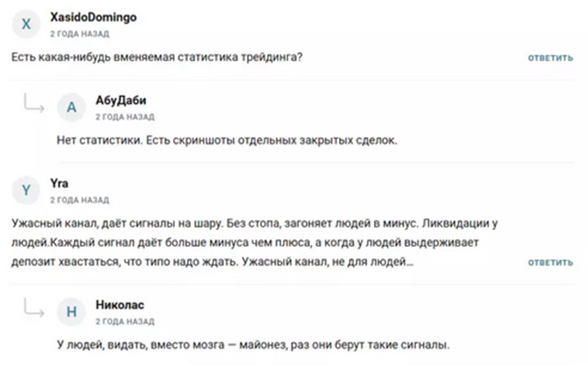Click АбуДаби's A avatar icon
Screen dimensions: 588x365
tap(72, 108)
